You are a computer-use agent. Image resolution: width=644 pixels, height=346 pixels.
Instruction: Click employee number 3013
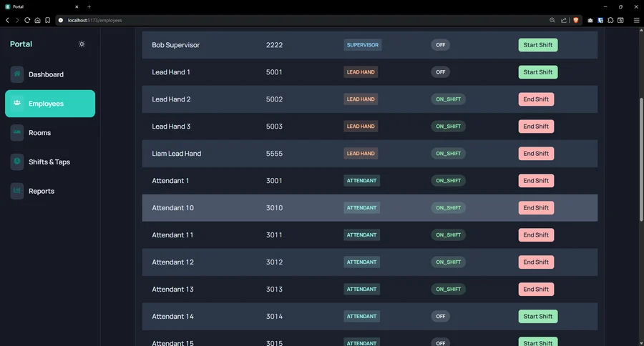click(274, 289)
